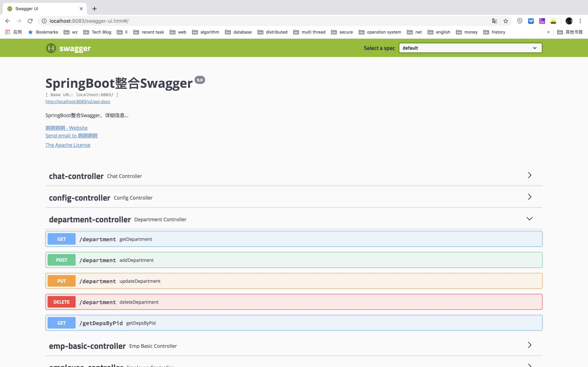Expand the config-controller section
588x367 pixels.
[x=529, y=197]
